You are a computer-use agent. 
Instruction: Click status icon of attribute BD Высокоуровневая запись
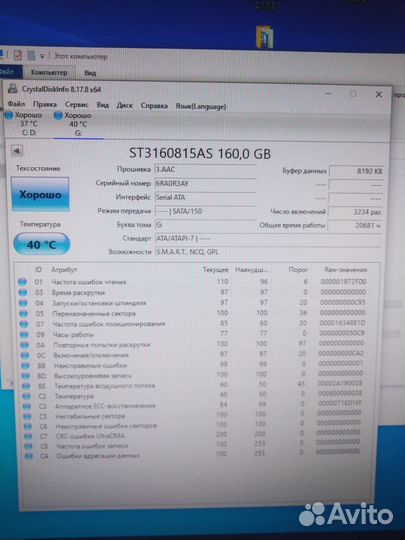25,376
